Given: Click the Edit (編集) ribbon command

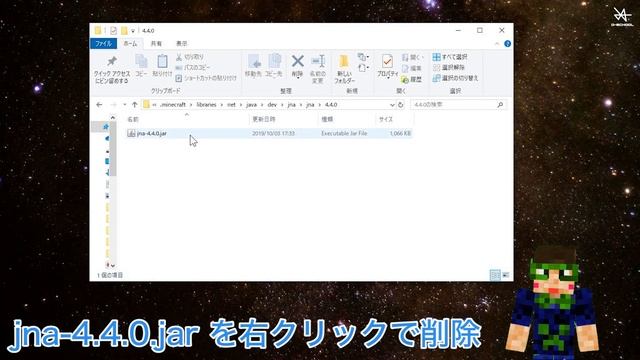Looking at the screenshot, I should 411,68.
